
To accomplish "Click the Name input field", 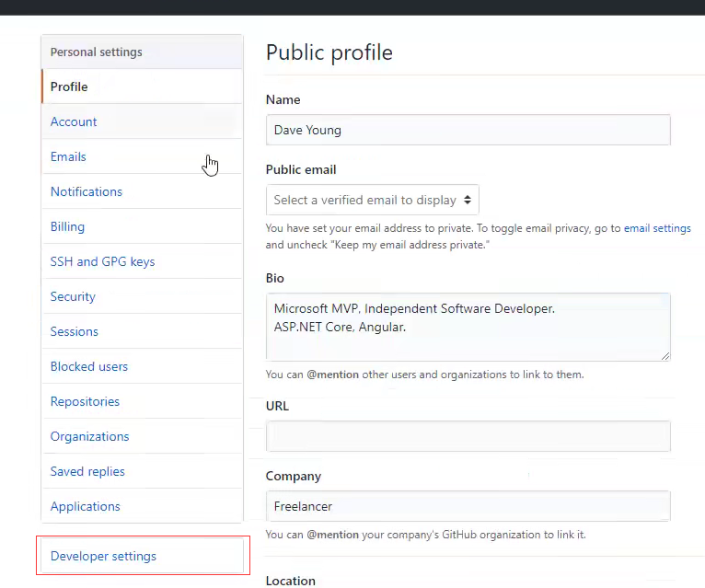I will (x=468, y=130).
